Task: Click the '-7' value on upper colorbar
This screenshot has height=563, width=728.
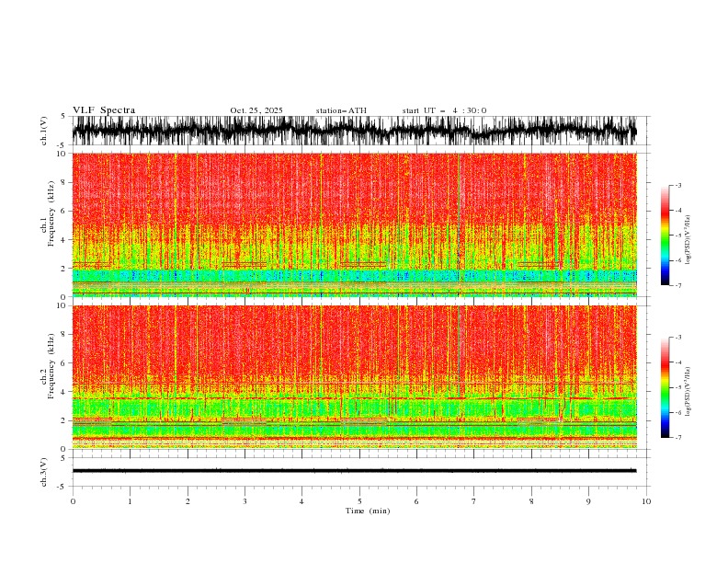Action: click(x=677, y=285)
